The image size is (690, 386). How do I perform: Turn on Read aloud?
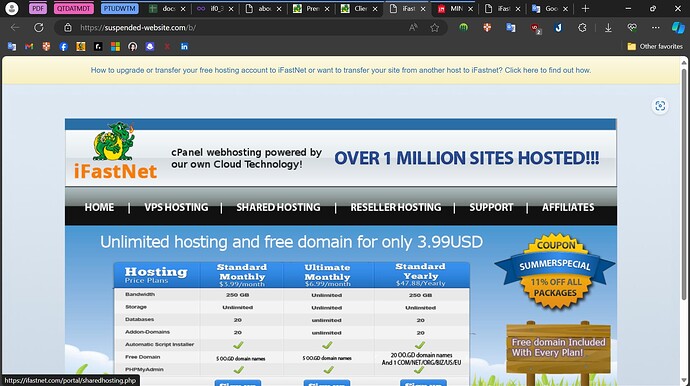pos(413,28)
